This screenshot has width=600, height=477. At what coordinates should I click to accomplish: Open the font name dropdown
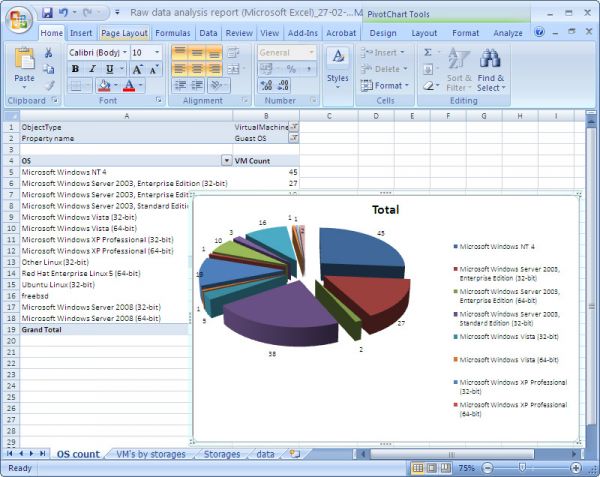point(125,52)
